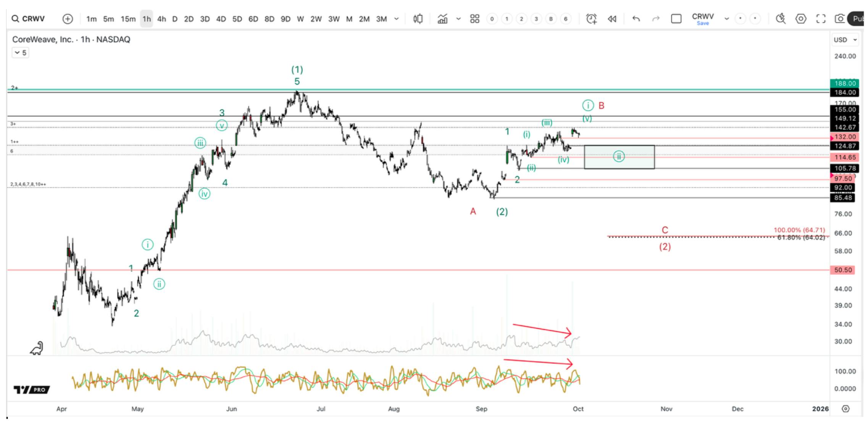Enter fullscreen mode

pos(821,19)
